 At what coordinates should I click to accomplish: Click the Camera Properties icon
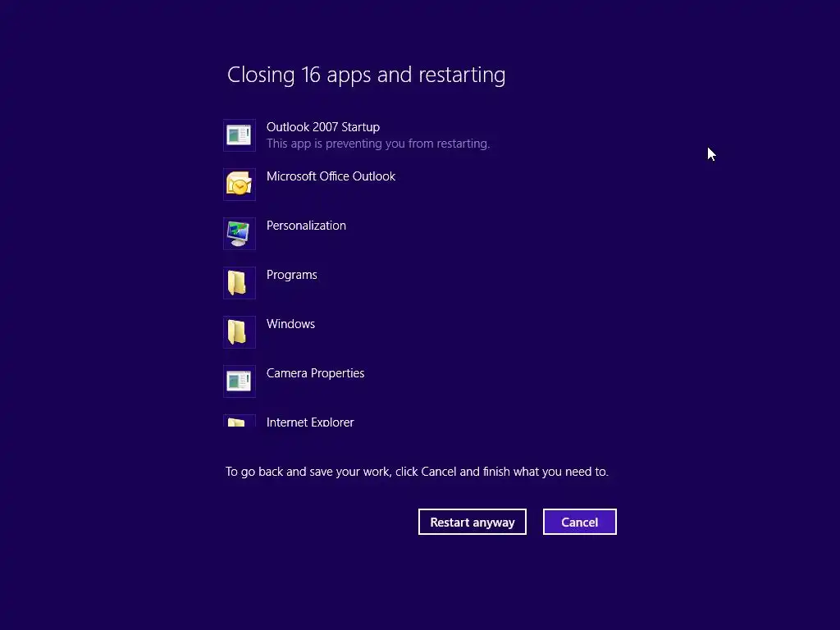[240, 381]
